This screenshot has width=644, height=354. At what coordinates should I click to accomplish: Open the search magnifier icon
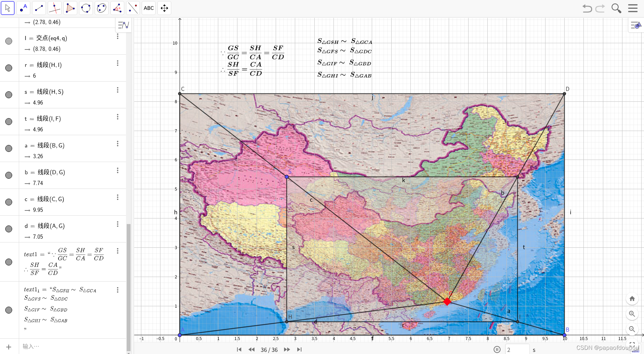[x=616, y=8]
